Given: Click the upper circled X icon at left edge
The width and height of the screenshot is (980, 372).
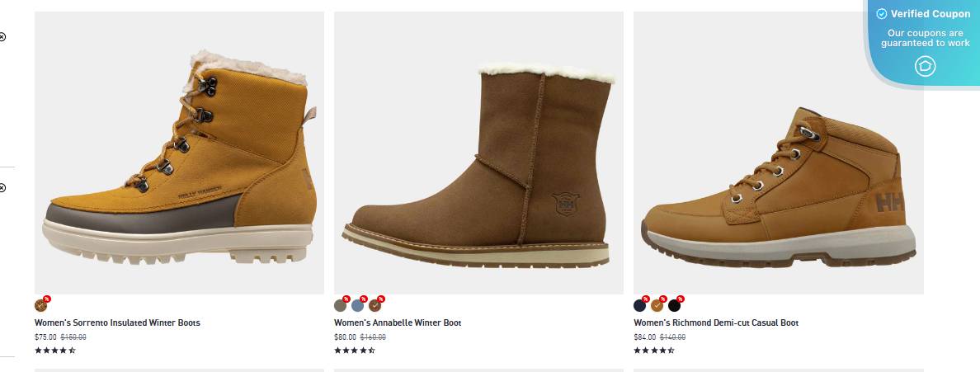Looking at the screenshot, I should click(x=2, y=36).
